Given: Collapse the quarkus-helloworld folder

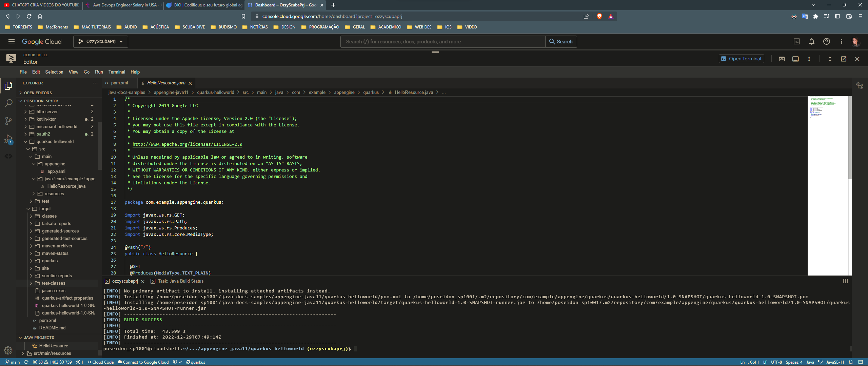Looking at the screenshot, I should (55, 142).
